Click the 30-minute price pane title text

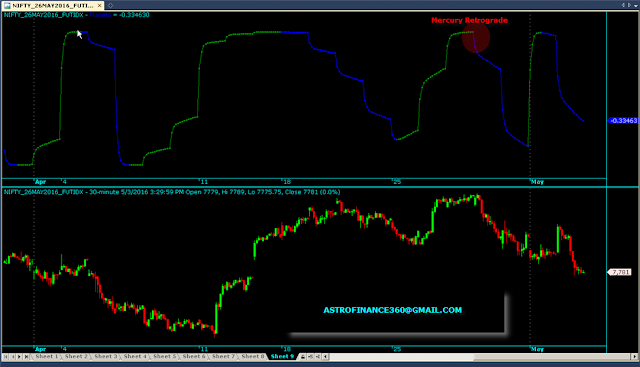click(172, 192)
